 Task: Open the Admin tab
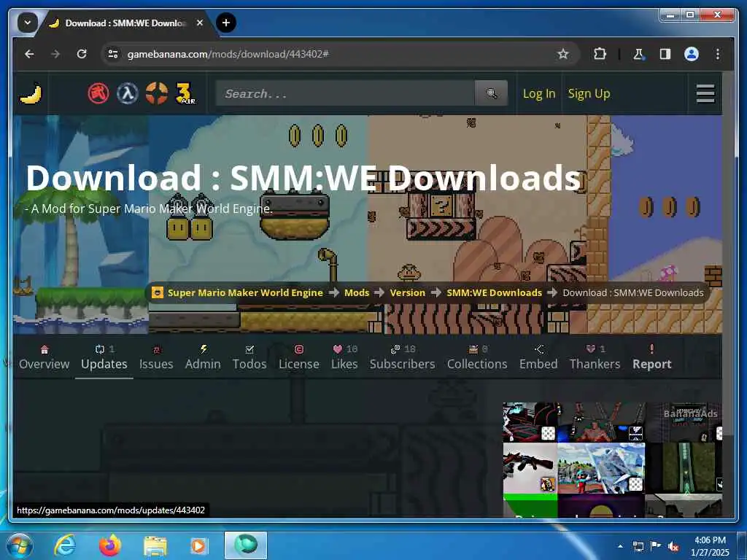click(203, 357)
